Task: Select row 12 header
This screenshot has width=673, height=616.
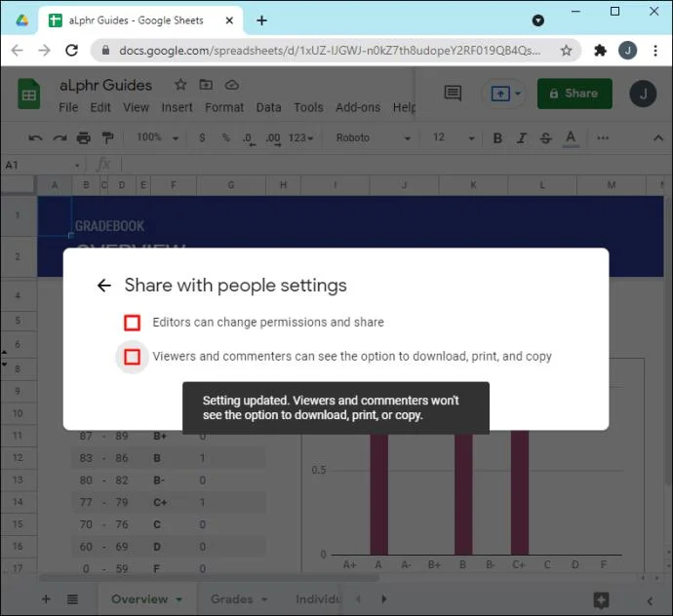Action: click(18, 457)
